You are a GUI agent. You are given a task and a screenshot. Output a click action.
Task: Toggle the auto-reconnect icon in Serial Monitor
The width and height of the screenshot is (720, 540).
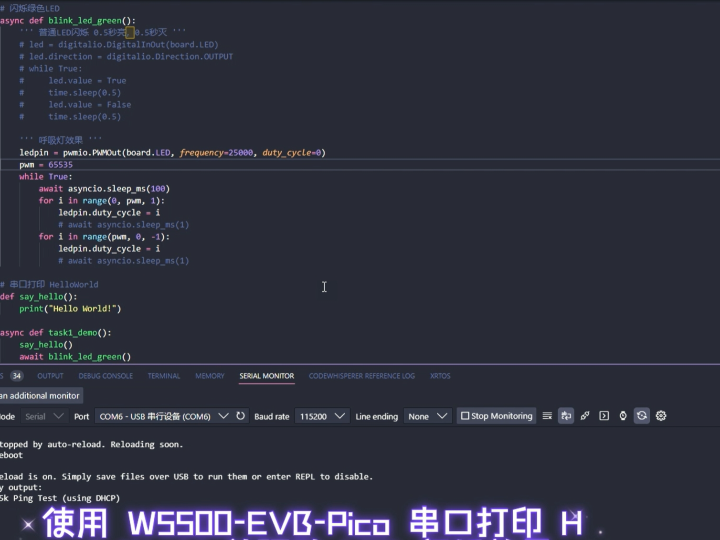pyautogui.click(x=641, y=416)
